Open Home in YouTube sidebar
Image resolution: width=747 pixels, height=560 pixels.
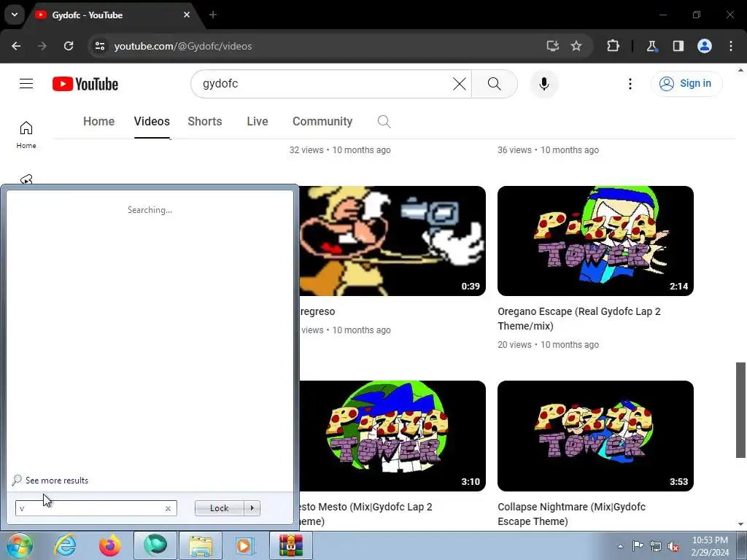(26, 135)
